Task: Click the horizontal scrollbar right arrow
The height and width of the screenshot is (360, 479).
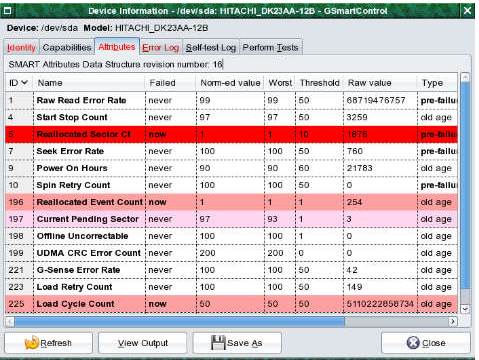Action: point(453,321)
